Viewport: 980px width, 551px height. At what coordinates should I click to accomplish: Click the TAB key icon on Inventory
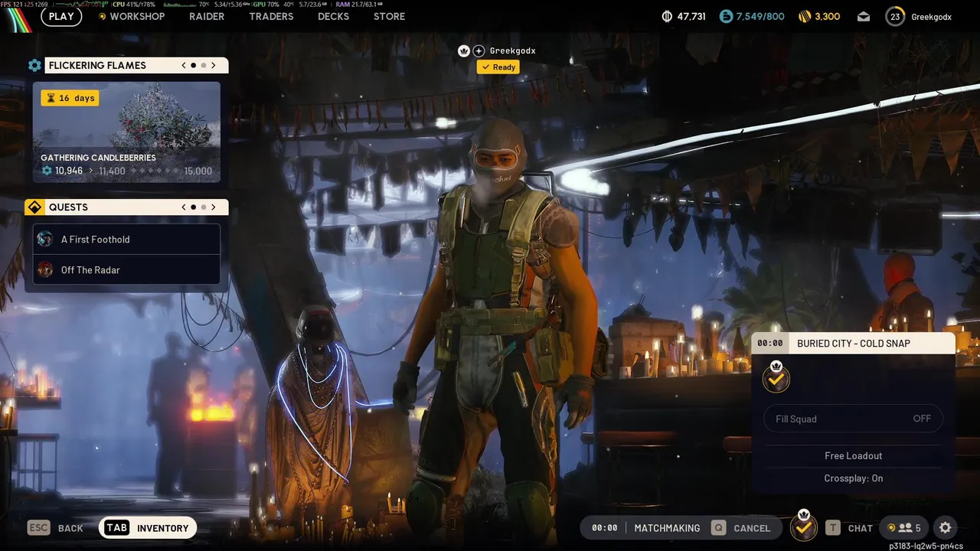(116, 528)
